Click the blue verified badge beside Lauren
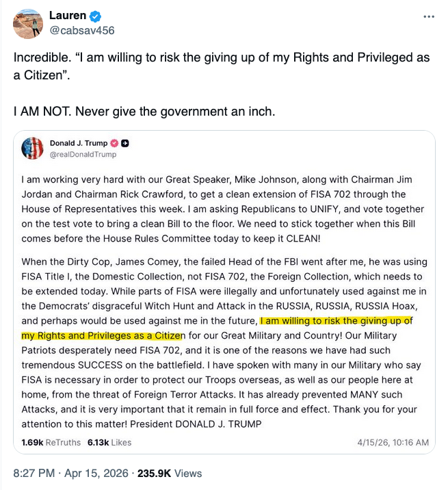448x490 pixels. (92, 16)
